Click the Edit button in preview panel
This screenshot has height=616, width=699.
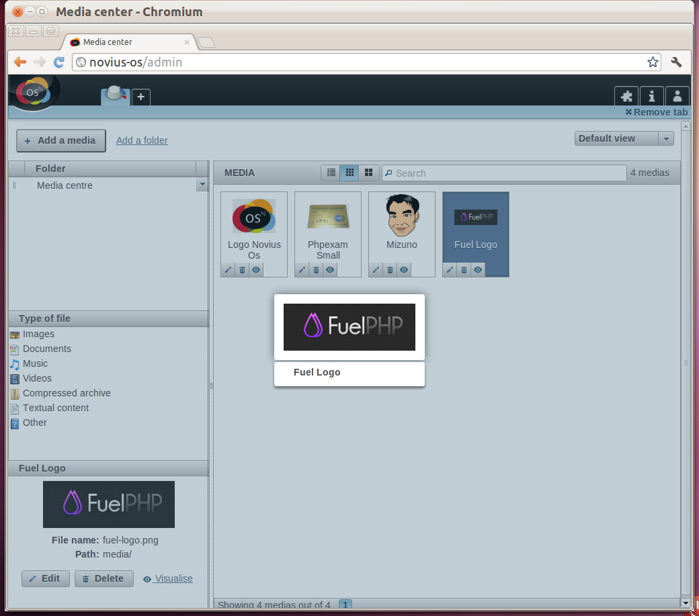(46, 578)
